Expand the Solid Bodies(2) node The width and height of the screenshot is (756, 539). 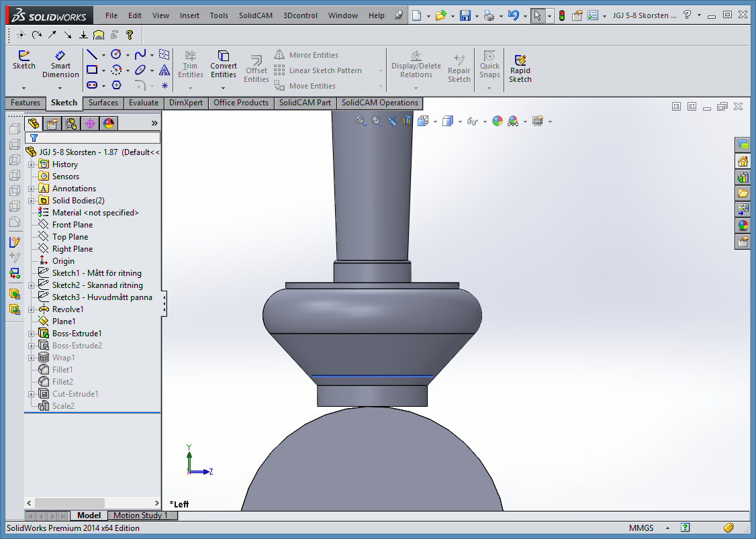(x=32, y=201)
